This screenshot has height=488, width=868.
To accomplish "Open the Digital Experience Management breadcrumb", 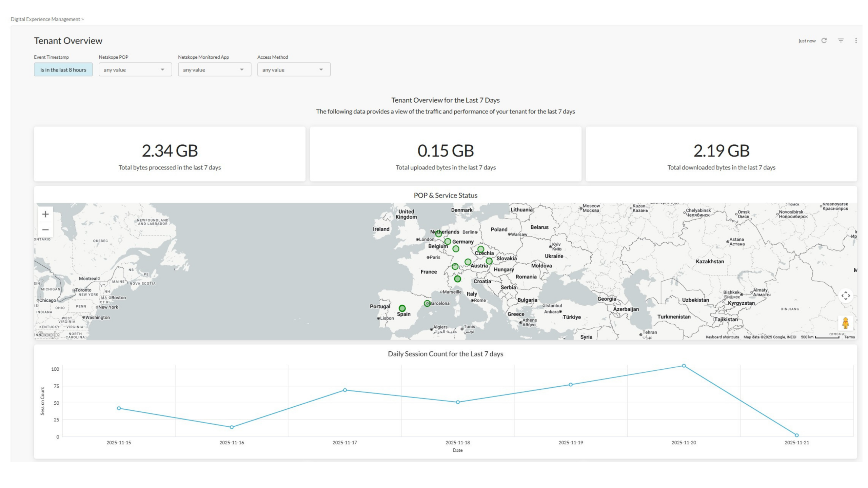I will (45, 19).
